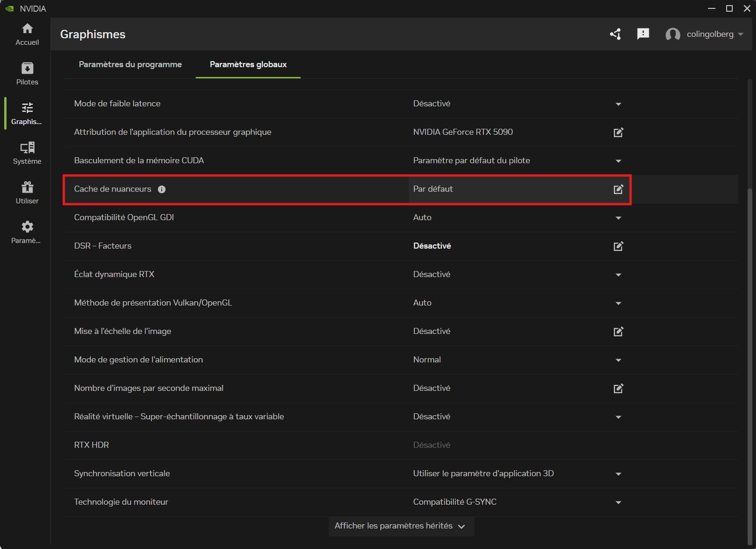
Task: Click the NVIDIA GeForce RTX 5090 value
Action: (x=463, y=132)
